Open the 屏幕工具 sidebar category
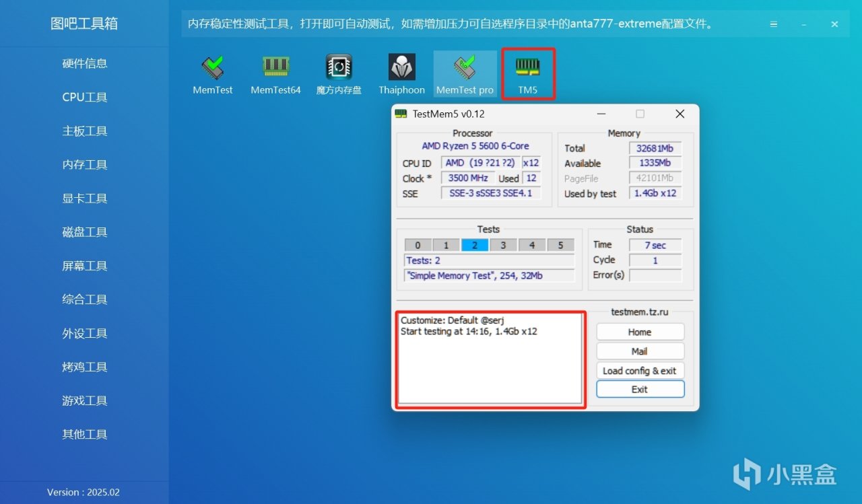862x504 pixels. 84,266
